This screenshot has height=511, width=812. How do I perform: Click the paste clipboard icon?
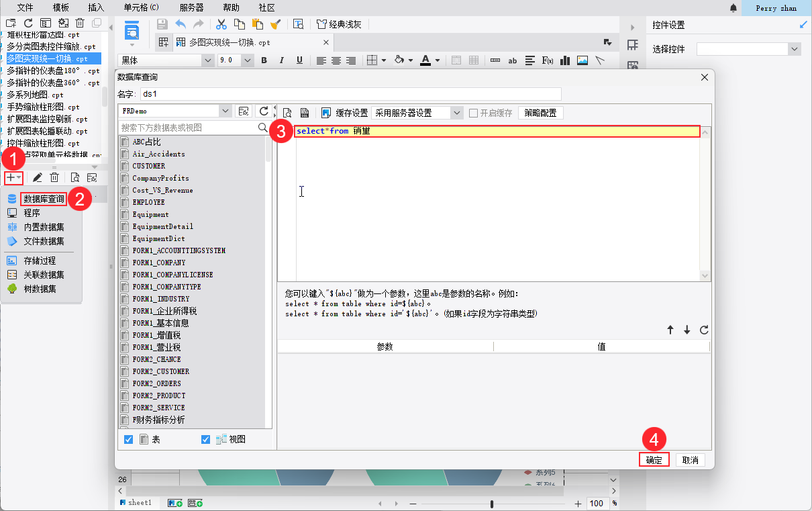(257, 24)
